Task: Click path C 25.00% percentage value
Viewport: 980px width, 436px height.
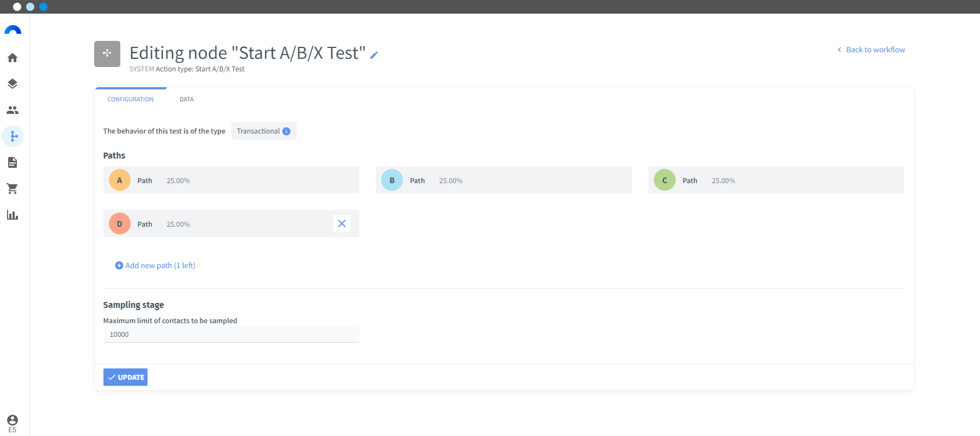Action: click(724, 180)
